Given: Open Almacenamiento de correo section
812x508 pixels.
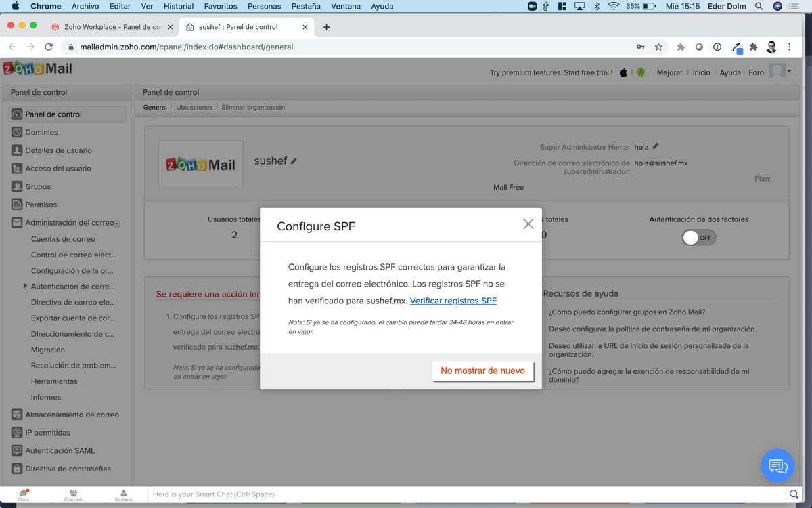Looking at the screenshot, I should coord(72,415).
